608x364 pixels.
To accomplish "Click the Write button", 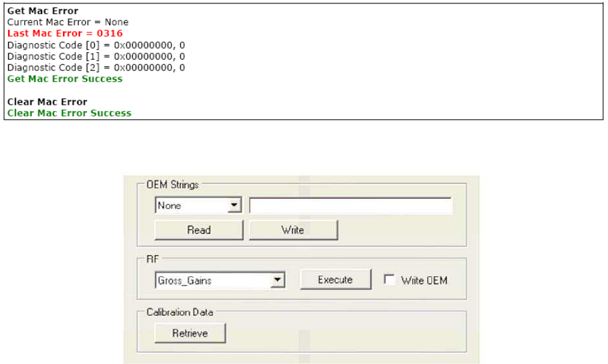I will [293, 230].
